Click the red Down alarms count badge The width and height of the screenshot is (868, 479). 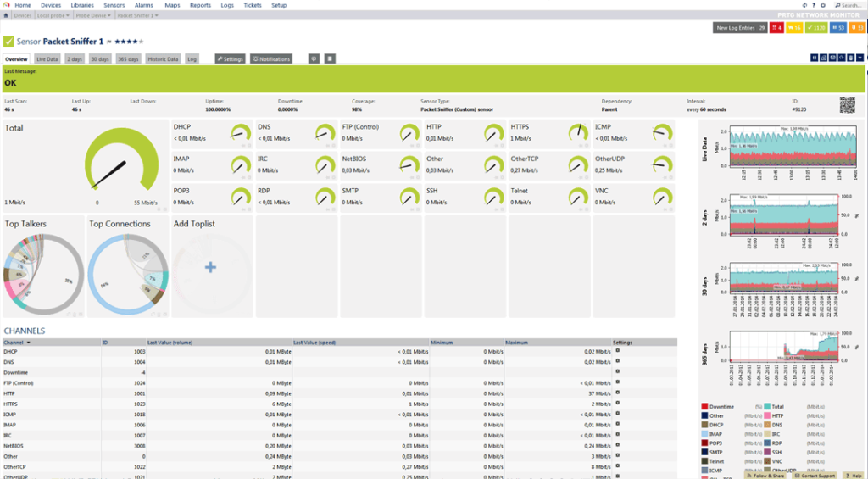point(776,28)
